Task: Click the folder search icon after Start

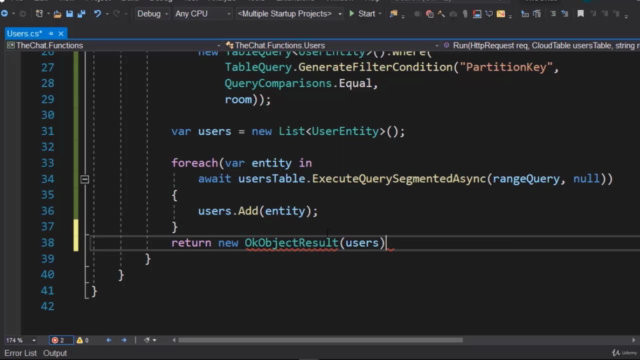Action: tap(393, 14)
